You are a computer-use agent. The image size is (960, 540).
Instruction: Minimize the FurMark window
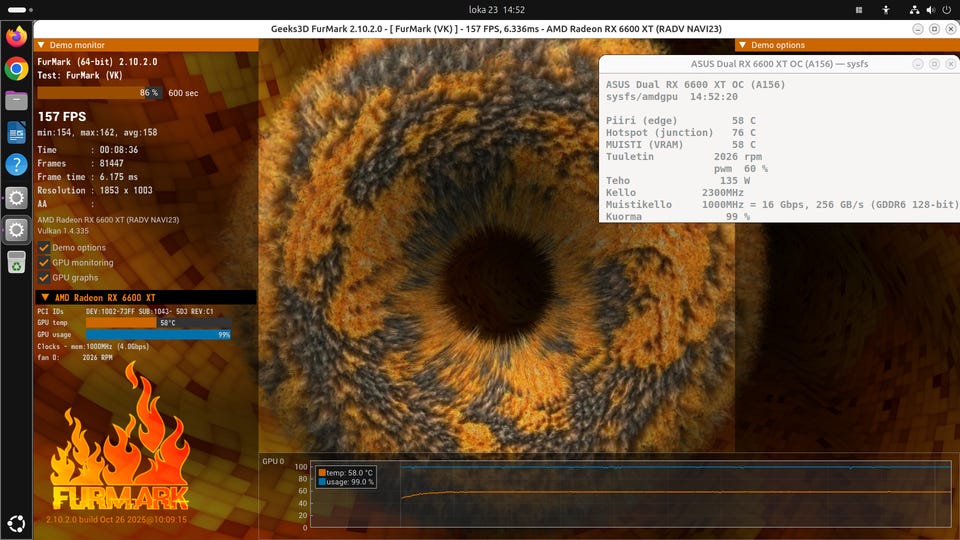click(x=918, y=29)
